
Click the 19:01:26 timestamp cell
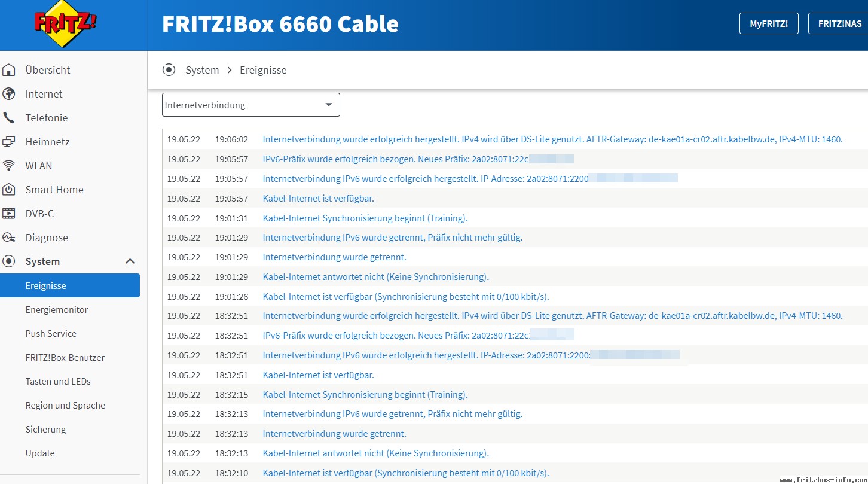point(231,296)
